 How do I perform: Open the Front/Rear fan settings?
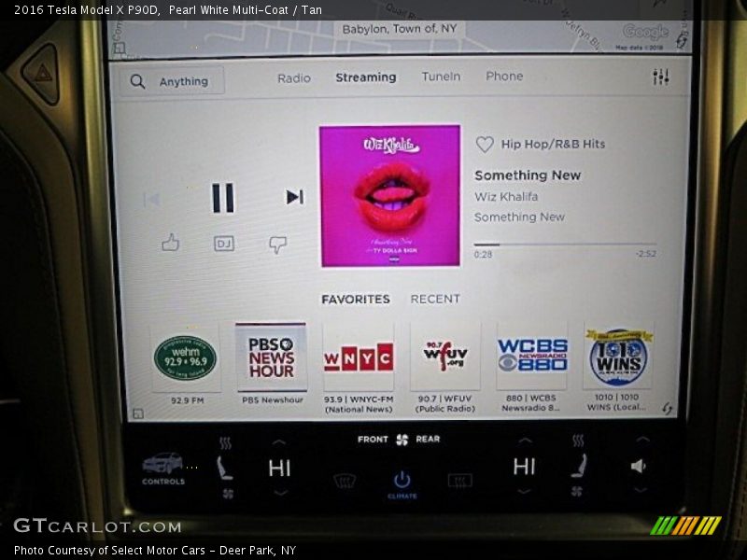coord(400,439)
